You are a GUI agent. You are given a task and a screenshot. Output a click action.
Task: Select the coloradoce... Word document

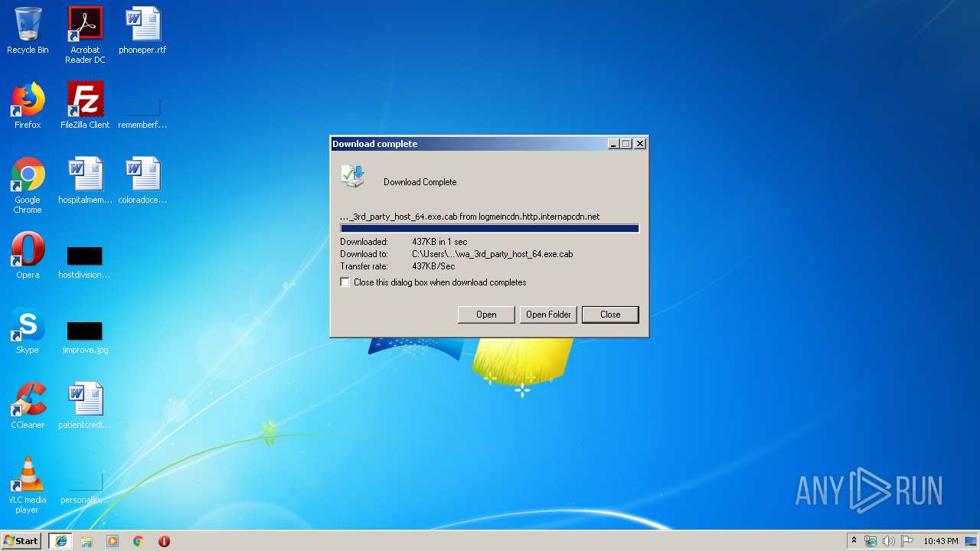tap(142, 181)
